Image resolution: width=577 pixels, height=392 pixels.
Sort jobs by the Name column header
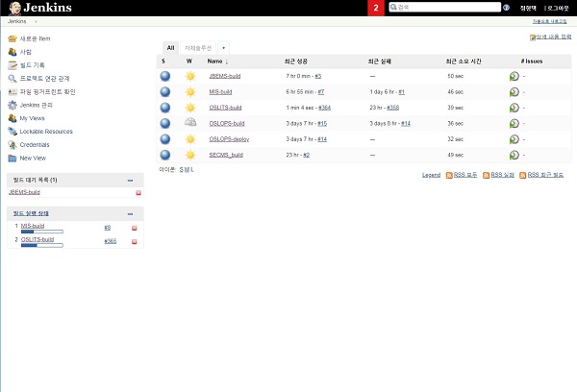[x=217, y=61]
